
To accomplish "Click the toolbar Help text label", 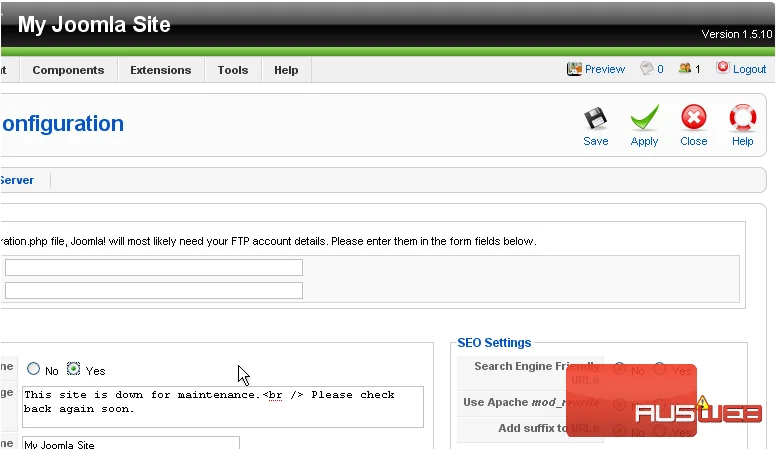I will point(742,141).
